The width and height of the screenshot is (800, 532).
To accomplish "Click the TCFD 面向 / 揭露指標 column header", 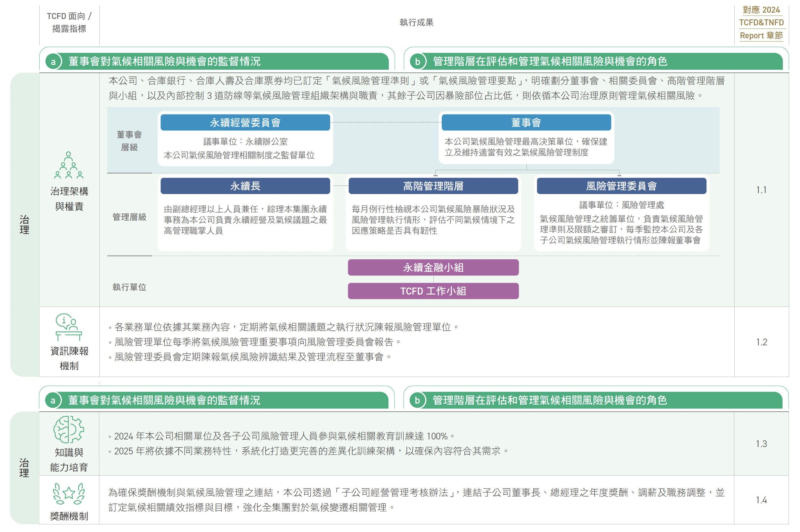I will tap(69, 23).
